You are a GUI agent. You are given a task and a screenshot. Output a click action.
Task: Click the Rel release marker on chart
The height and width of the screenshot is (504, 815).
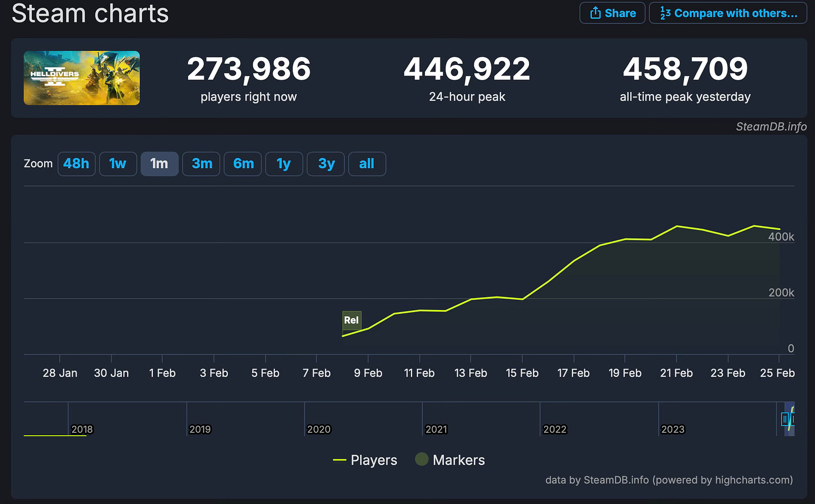[352, 320]
